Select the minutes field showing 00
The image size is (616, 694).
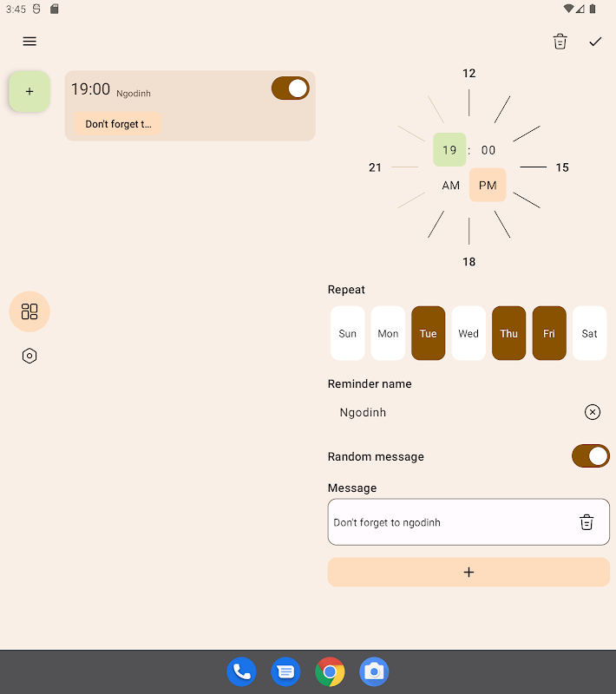coord(488,150)
